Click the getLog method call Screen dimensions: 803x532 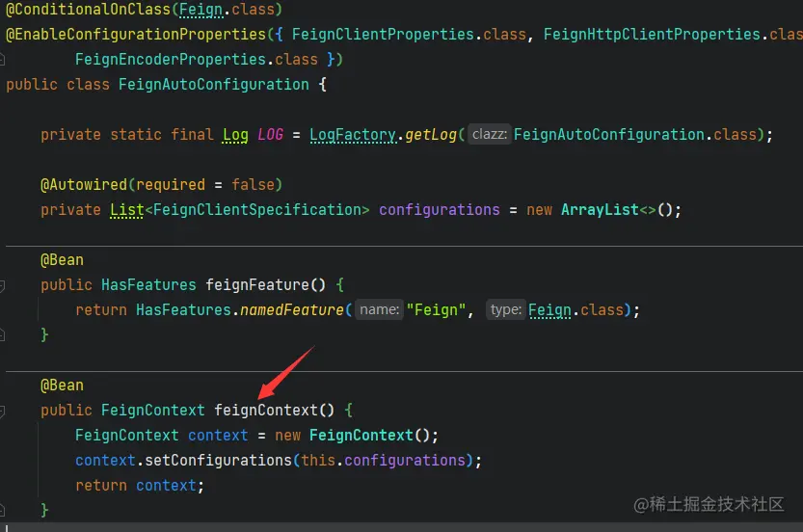(x=431, y=135)
